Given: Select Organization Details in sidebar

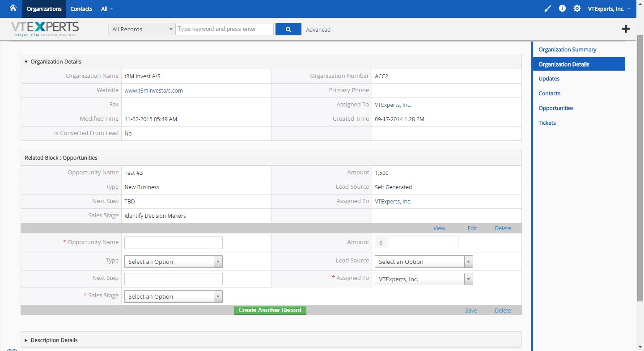Looking at the screenshot, I should (579, 64).
